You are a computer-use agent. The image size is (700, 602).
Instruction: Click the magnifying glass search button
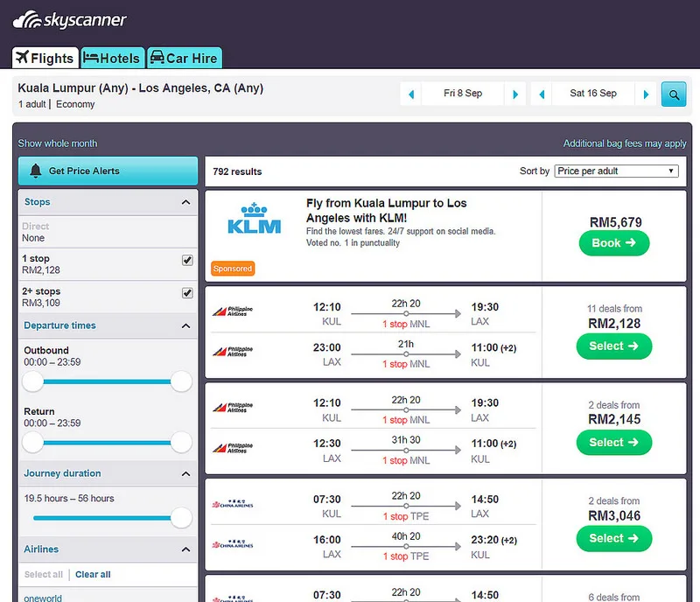click(673, 94)
